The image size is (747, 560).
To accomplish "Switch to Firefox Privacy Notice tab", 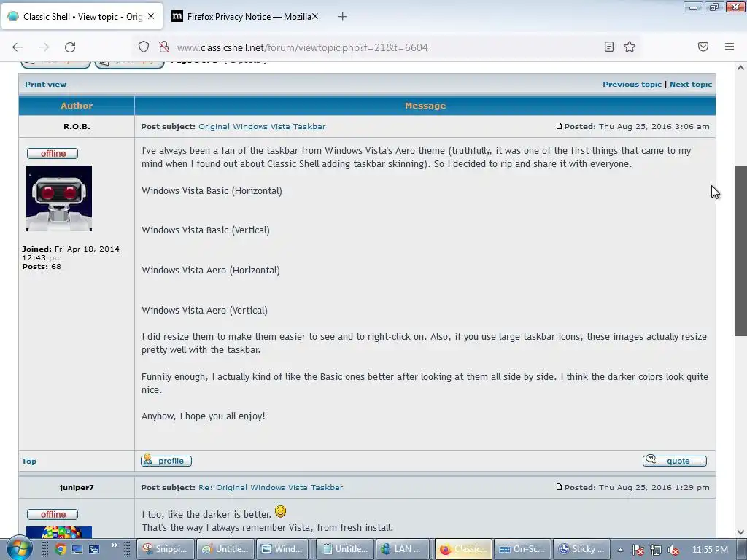I will coord(245,17).
